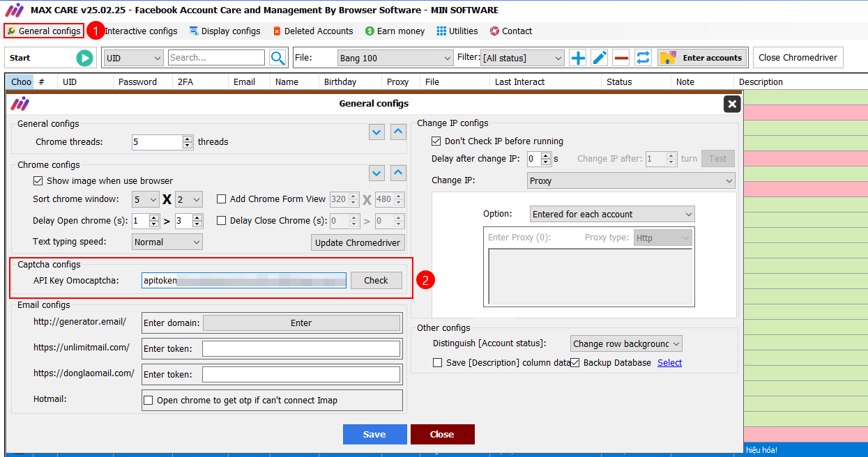Open the Utilities menu
The height and width of the screenshot is (457, 868).
tap(457, 31)
